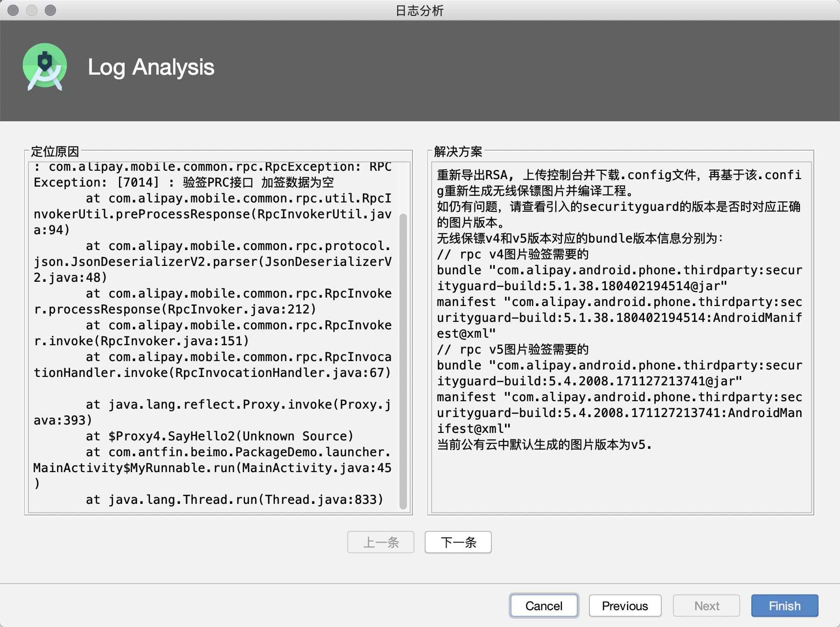Show next log entry with 下一条
Image resolution: width=840 pixels, height=627 pixels.
click(458, 542)
